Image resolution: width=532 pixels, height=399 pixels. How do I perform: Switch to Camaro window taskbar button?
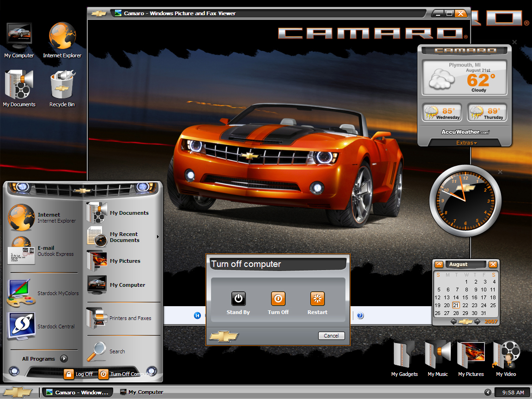(x=78, y=392)
